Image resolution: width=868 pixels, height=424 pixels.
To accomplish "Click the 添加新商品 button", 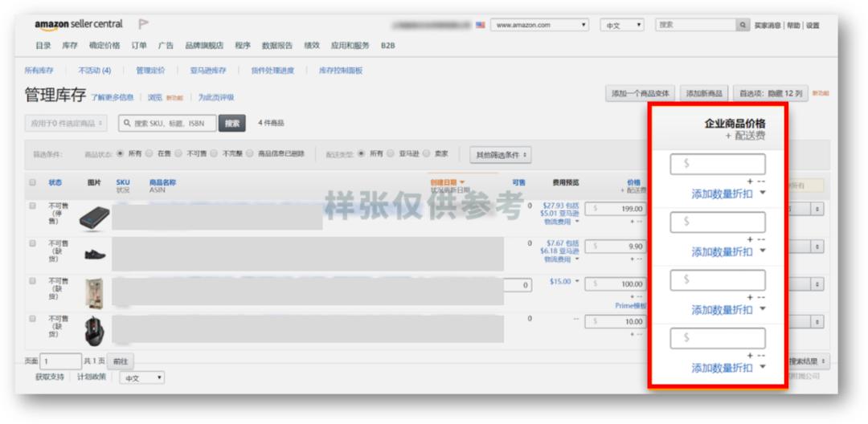I will pos(704,94).
